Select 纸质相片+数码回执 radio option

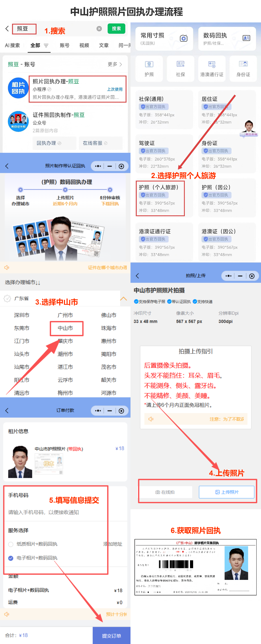(x=11, y=544)
